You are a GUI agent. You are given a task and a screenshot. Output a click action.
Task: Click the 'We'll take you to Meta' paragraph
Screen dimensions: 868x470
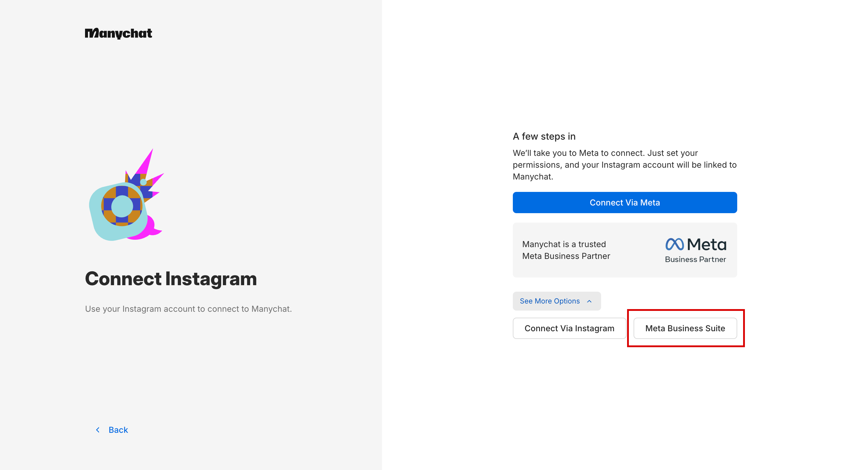point(624,165)
